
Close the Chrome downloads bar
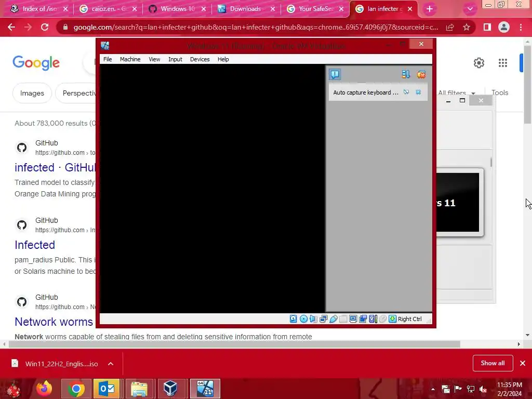(x=523, y=363)
